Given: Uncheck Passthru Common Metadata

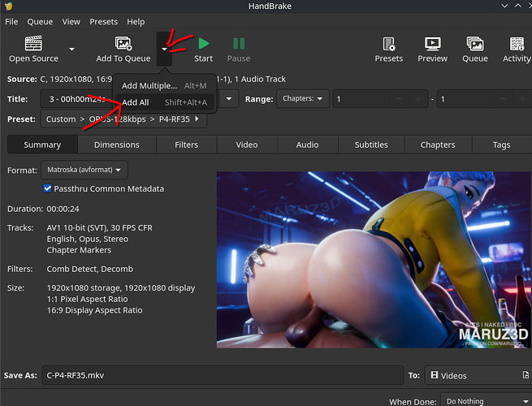Looking at the screenshot, I should point(47,188).
